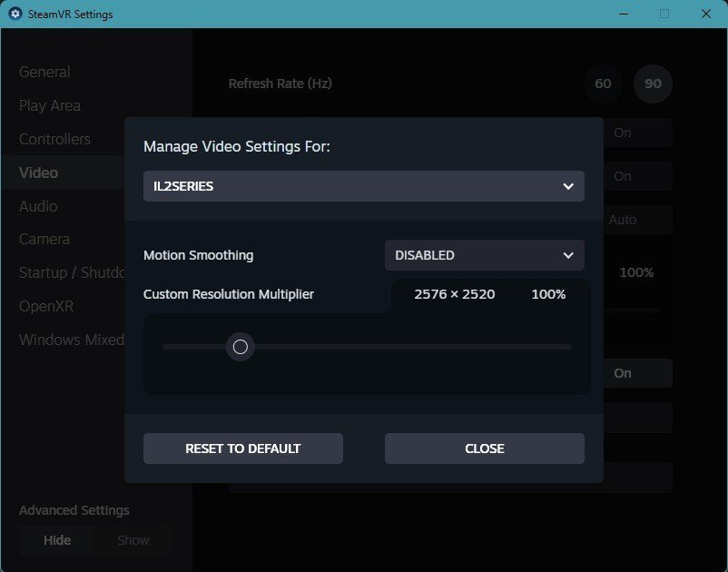Minimize the SteamVR Settings window
The height and width of the screenshot is (572, 728).
(624, 14)
